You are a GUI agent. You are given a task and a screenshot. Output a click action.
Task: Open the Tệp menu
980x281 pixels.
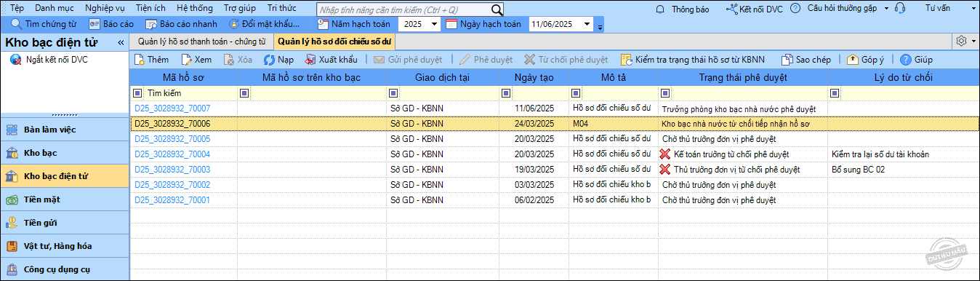(17, 8)
